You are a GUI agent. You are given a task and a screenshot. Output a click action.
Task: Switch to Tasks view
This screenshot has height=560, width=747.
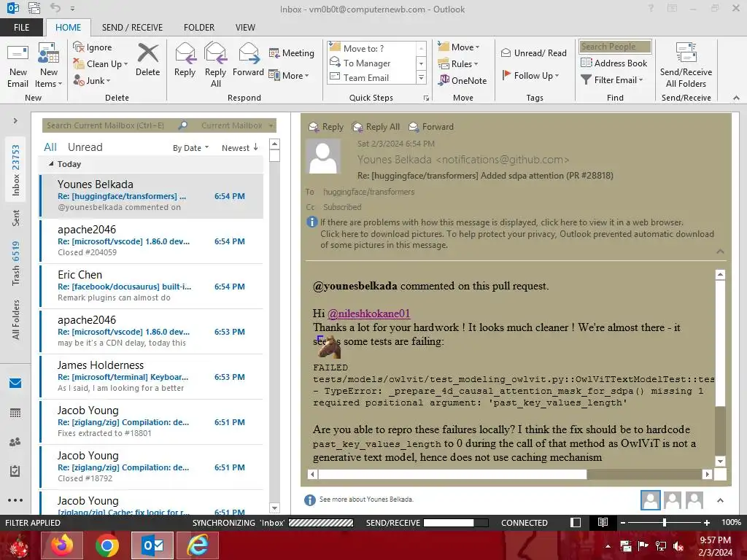(15, 471)
